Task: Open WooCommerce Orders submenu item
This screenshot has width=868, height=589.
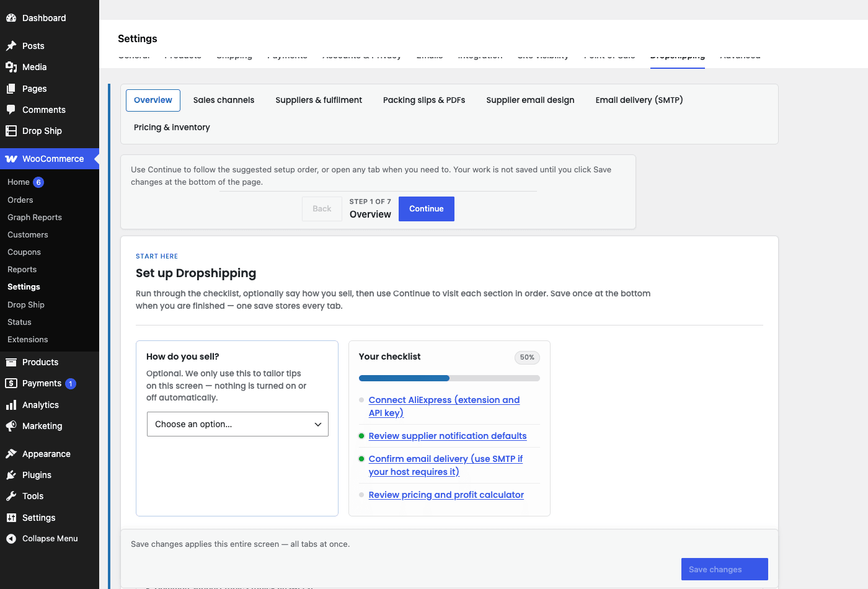Action: click(20, 200)
